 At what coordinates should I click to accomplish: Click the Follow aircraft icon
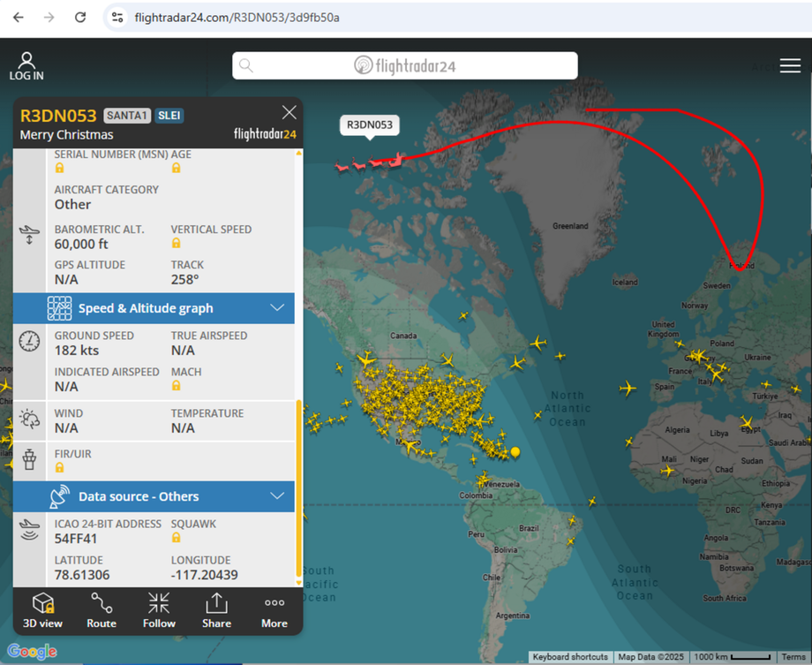coord(159,610)
